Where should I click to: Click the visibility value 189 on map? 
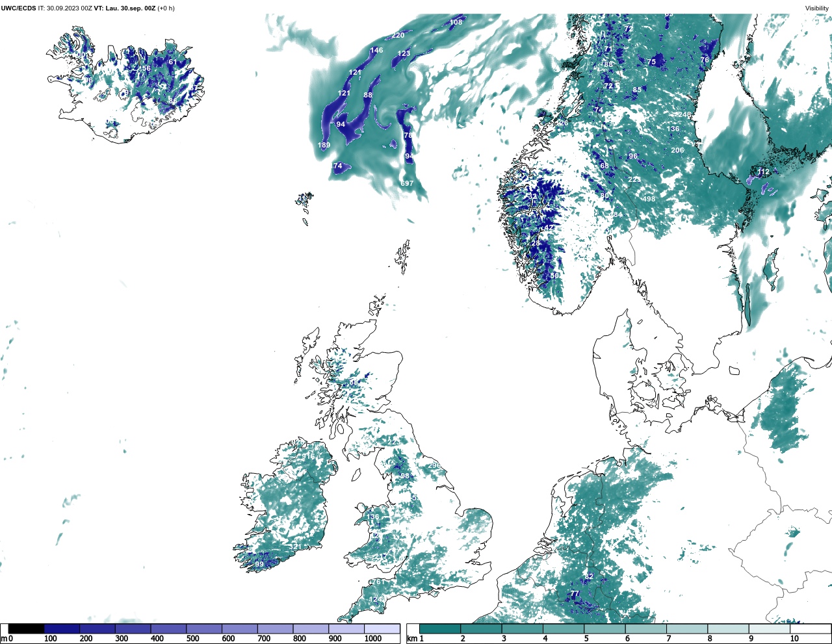(x=324, y=145)
